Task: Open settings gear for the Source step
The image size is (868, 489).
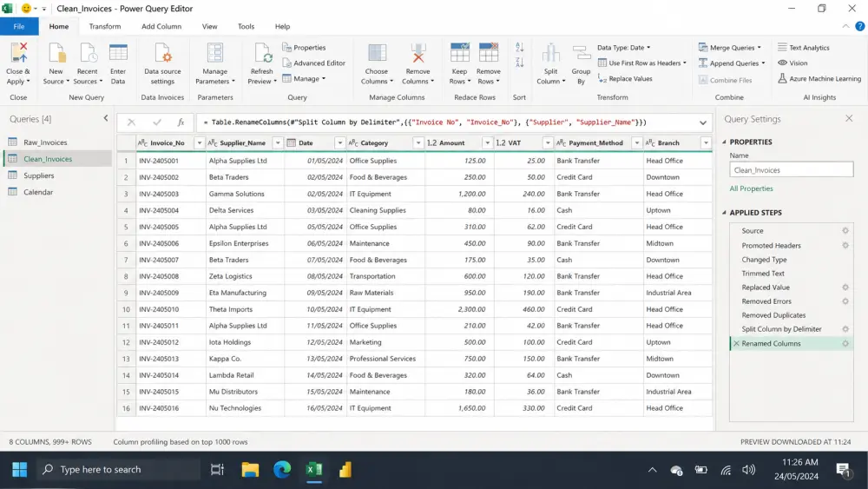Action: point(845,230)
